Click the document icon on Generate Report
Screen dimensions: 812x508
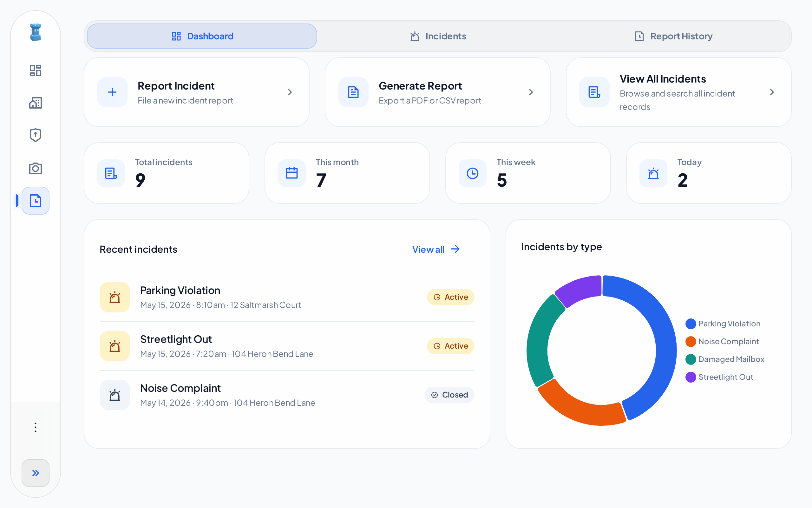(x=353, y=92)
